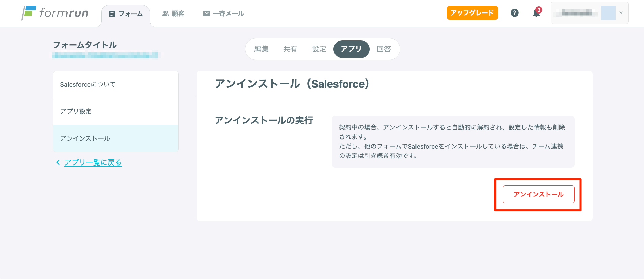644x279 pixels.
Task: Open the help question mark icon
Action: pos(514,13)
